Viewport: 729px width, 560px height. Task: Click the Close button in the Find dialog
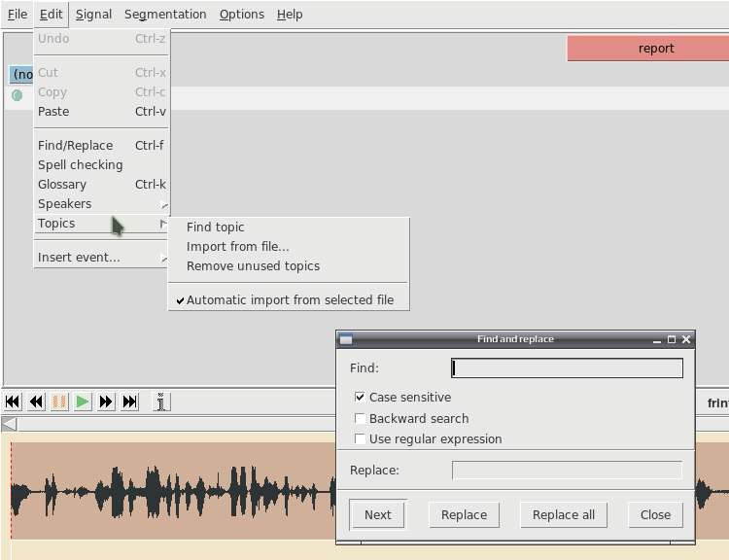(655, 515)
